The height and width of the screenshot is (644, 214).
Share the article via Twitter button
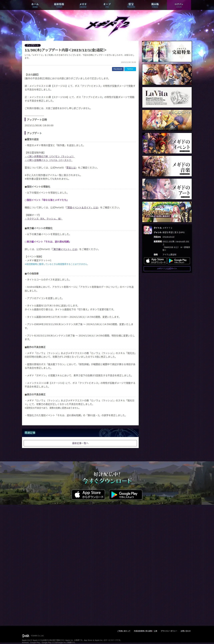point(130,69)
